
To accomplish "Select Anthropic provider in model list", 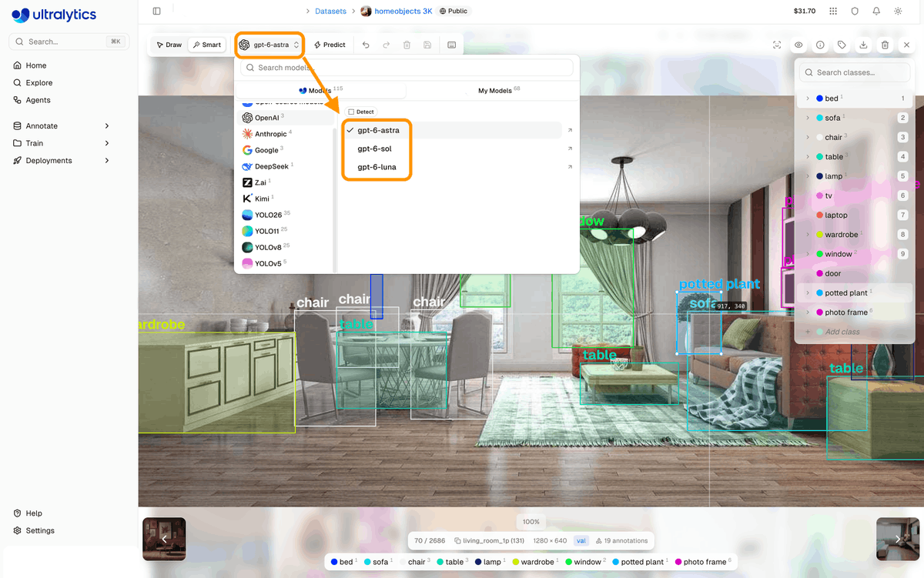I will click(x=285, y=134).
